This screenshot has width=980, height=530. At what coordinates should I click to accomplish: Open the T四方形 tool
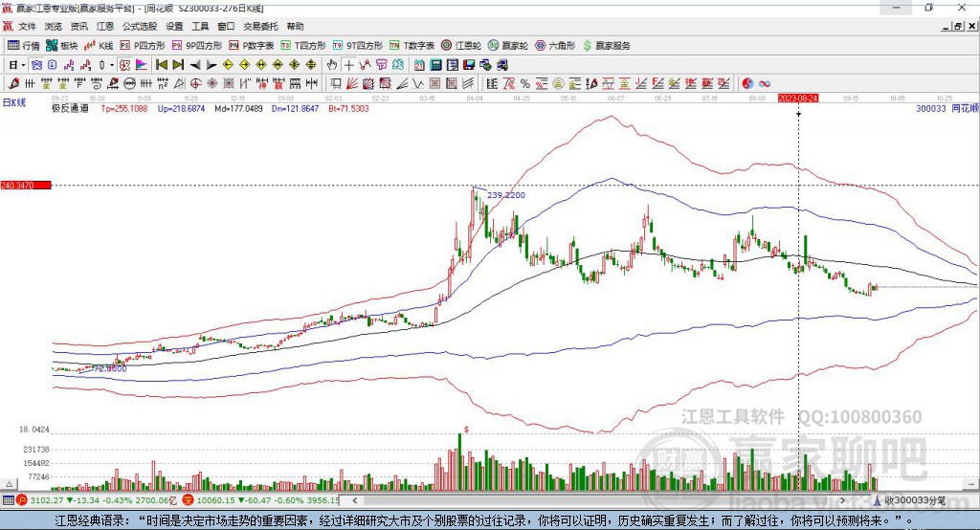(x=303, y=46)
